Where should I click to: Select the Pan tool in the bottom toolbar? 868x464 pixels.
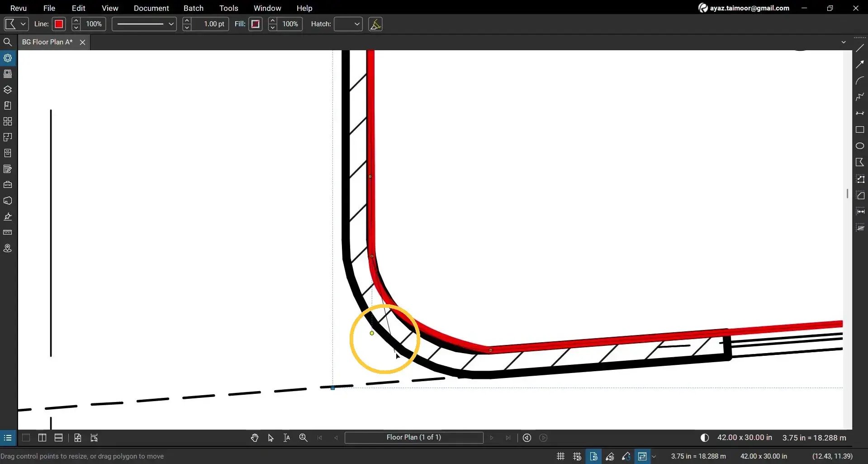point(255,437)
